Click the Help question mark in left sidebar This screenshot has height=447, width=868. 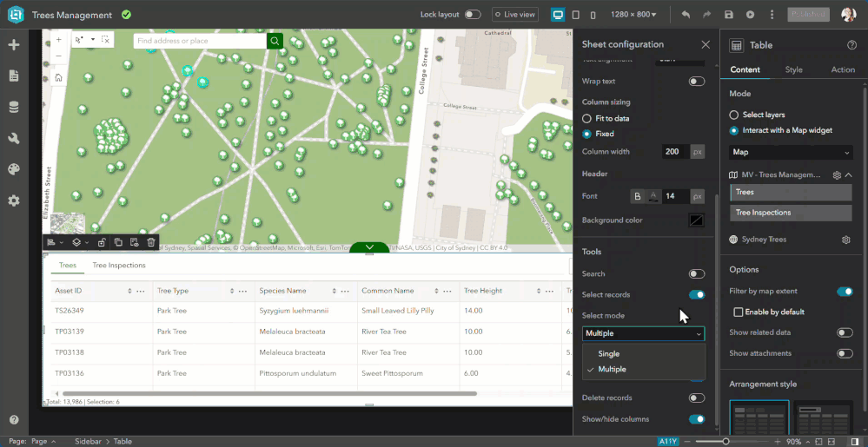pyautogui.click(x=14, y=420)
